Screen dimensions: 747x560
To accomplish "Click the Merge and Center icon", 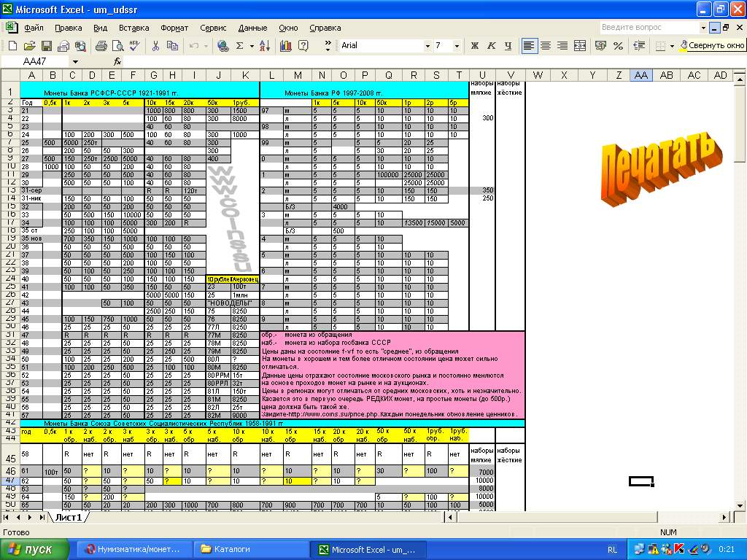I will pyautogui.click(x=579, y=45).
